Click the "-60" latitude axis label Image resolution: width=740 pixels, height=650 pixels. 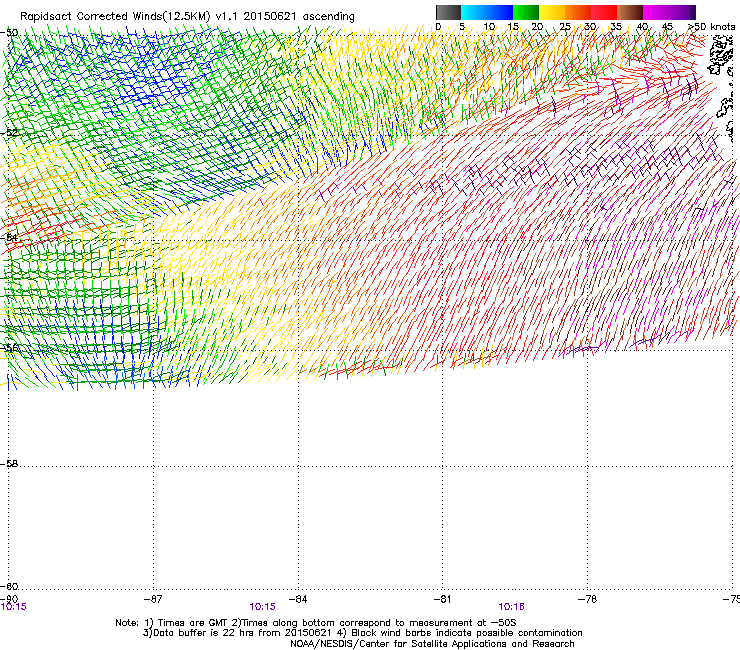pos(9,587)
